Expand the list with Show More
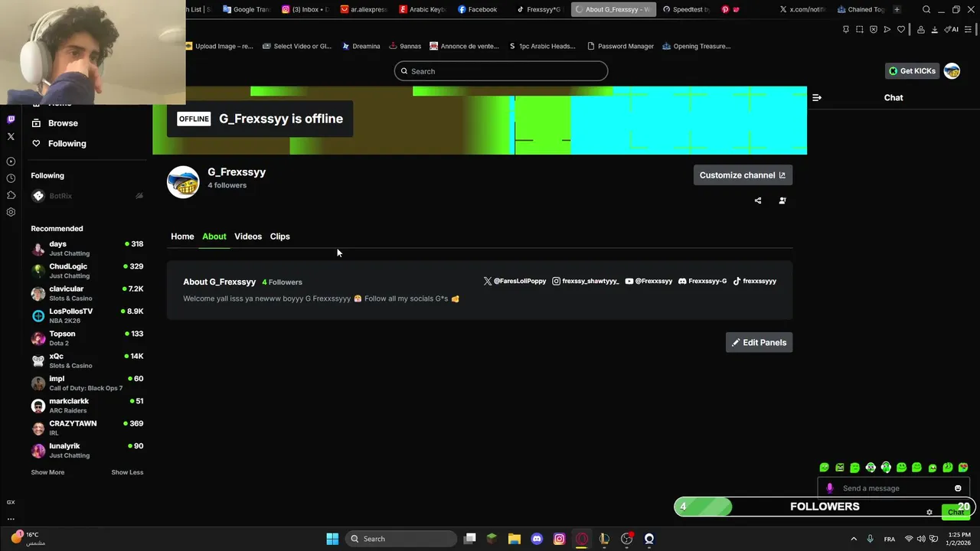The height and width of the screenshot is (551, 980). coord(47,472)
